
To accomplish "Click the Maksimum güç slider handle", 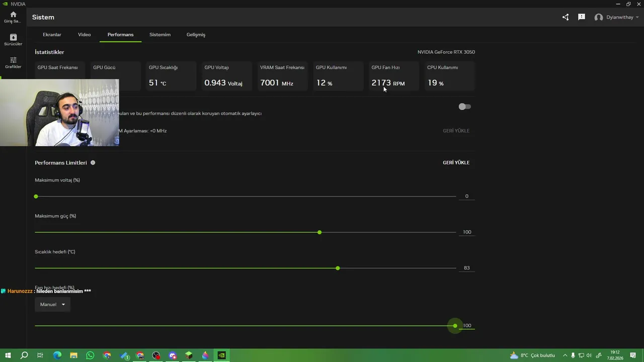I will 319,232.
